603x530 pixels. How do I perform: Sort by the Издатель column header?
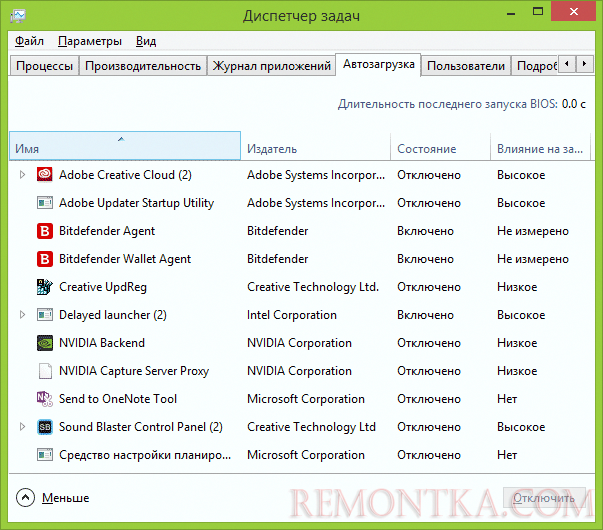[x=315, y=146]
